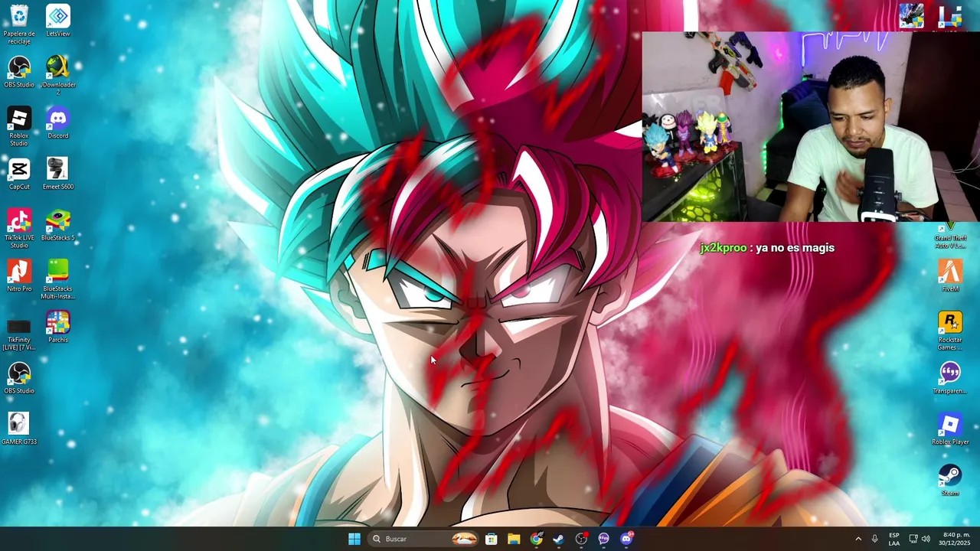Expand the hidden system tray icons
This screenshot has height=551, width=980.
(858, 539)
